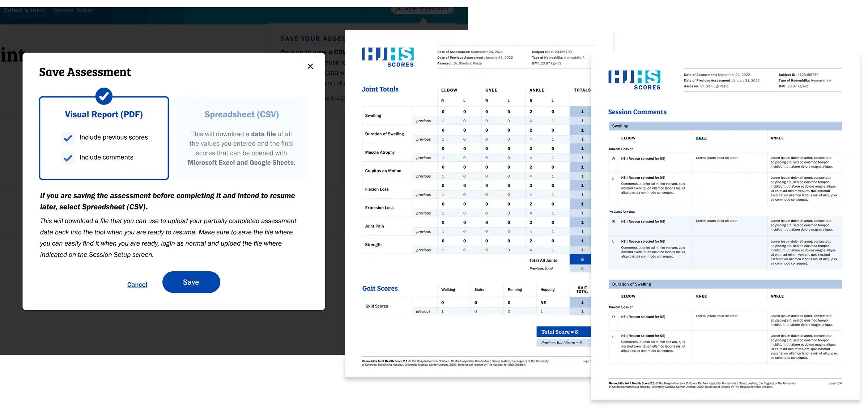The height and width of the screenshot is (412, 868).
Task: Click HJHS Scores logo on first report
Action: tap(388, 57)
